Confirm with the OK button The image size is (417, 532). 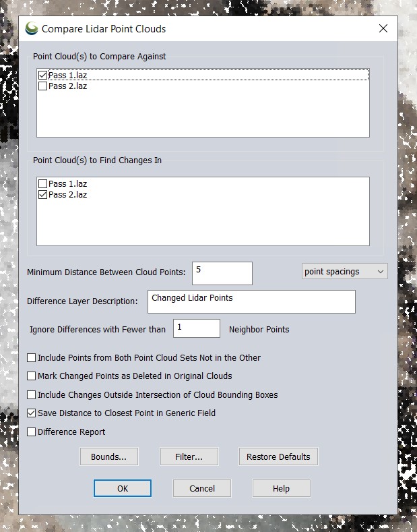coord(123,488)
